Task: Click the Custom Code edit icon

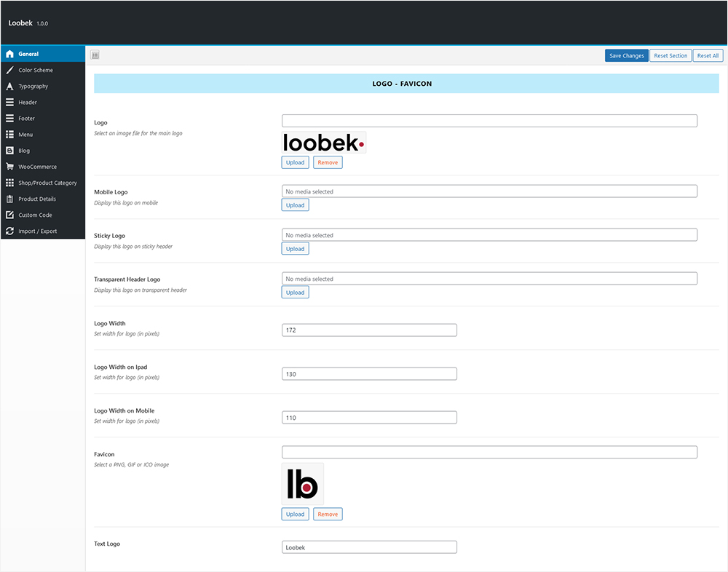Action: pos(9,215)
